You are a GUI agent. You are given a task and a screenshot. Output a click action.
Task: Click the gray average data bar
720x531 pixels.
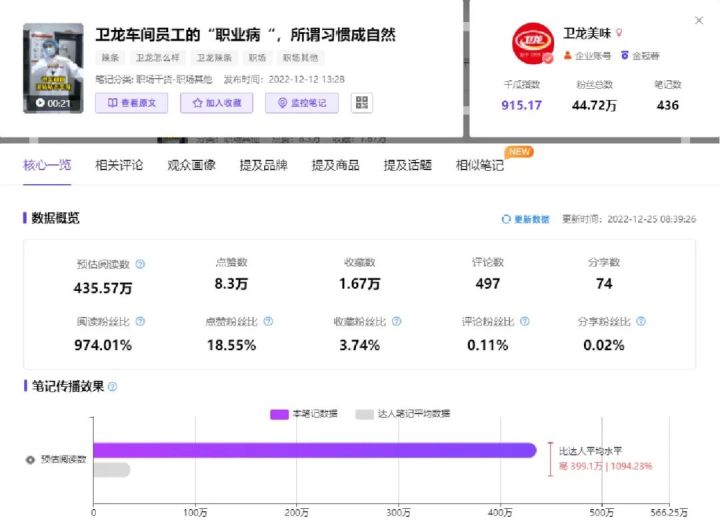tap(112, 469)
